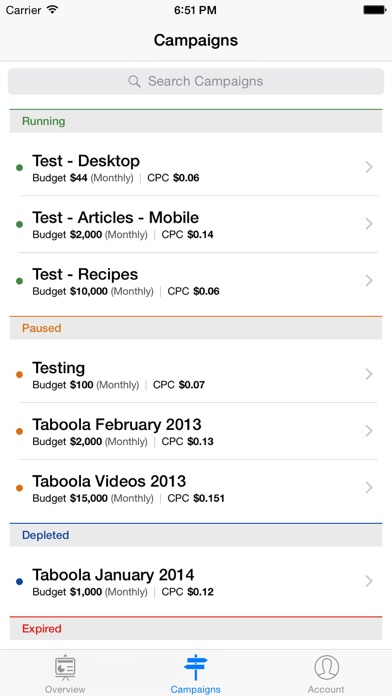Image resolution: width=392 pixels, height=696 pixels.
Task: Open Test - Recipes chevron arrow
Action: pos(368,281)
